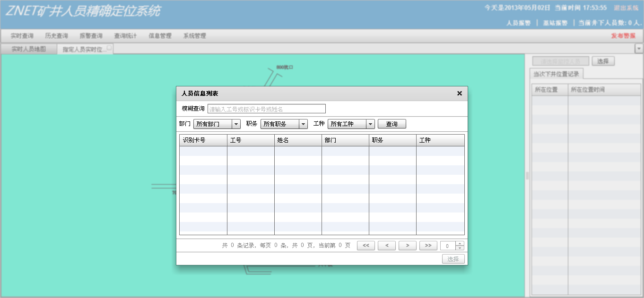
Task: Jump to last page with >> button
Action: [428, 246]
